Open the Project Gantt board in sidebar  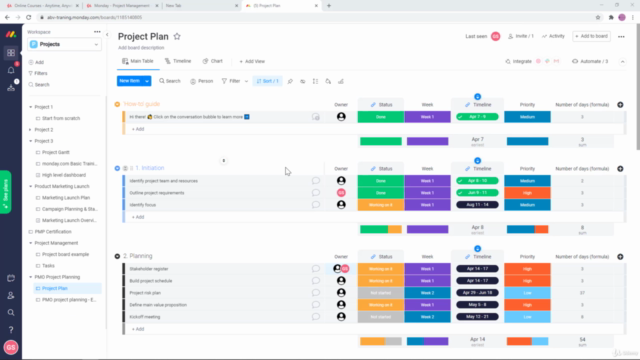[x=56, y=152]
